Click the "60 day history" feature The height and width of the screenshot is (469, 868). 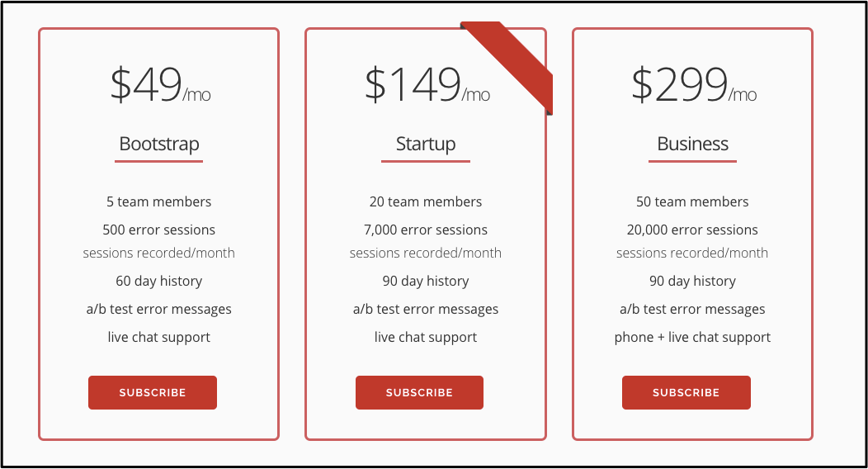159,281
